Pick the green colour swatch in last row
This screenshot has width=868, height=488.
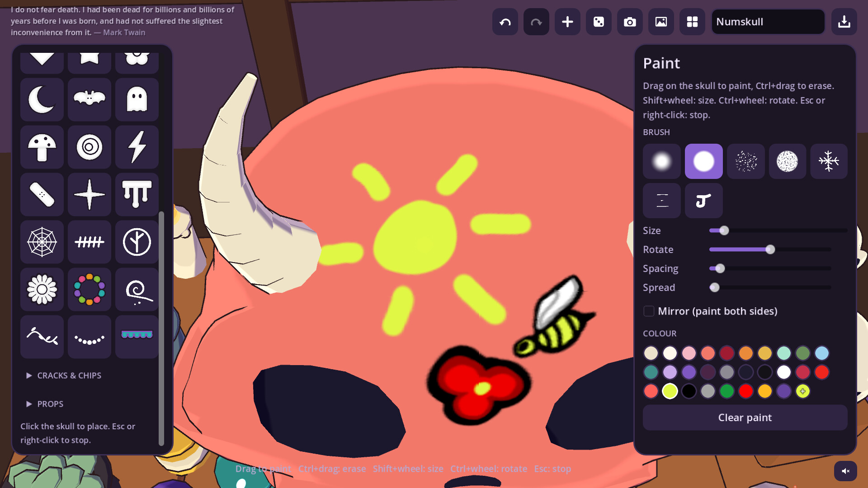pos(727,391)
